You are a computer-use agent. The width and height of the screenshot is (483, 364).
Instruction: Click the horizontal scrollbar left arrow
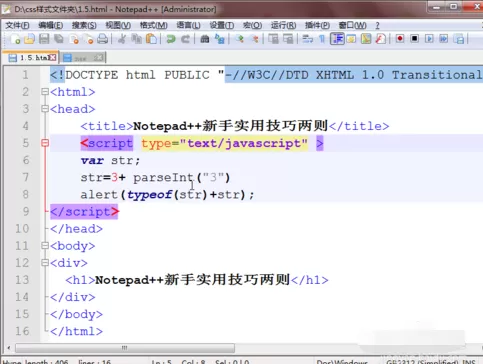[x=9, y=348]
